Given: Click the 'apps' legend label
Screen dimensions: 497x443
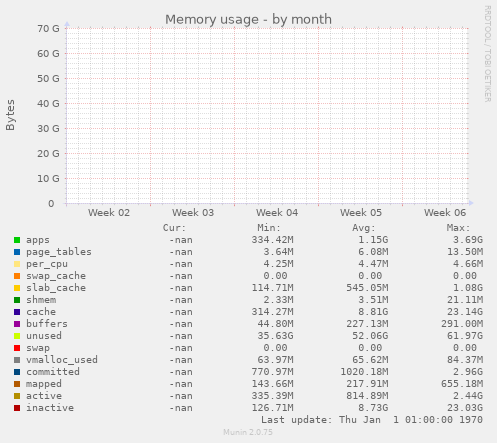Looking at the screenshot, I should (38, 240).
